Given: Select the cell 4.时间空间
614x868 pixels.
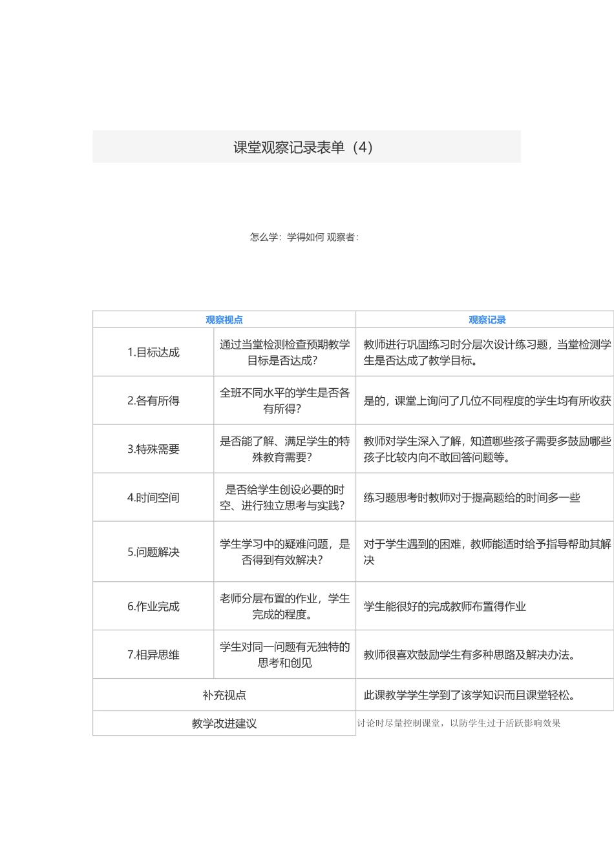Looking at the screenshot, I should pyautogui.click(x=153, y=497).
